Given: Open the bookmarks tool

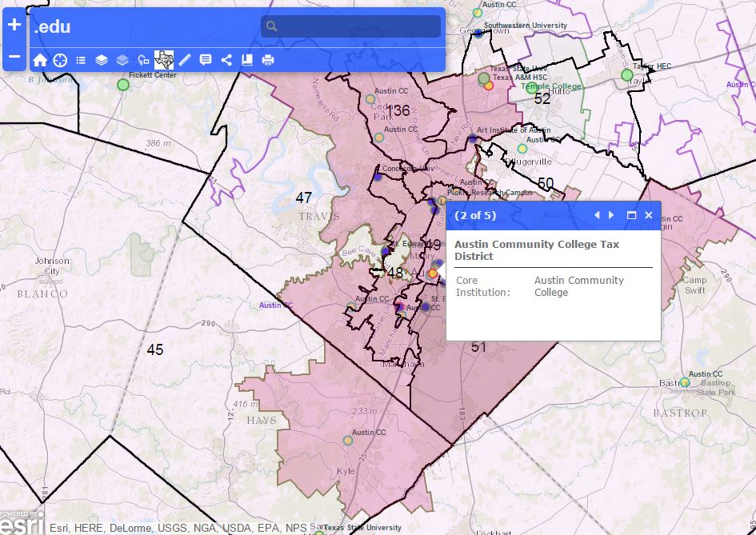Looking at the screenshot, I should tap(247, 60).
